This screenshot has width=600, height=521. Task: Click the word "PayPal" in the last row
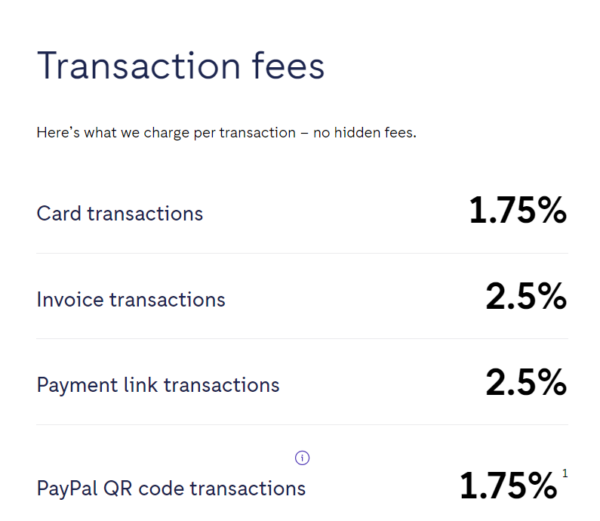tap(66, 489)
